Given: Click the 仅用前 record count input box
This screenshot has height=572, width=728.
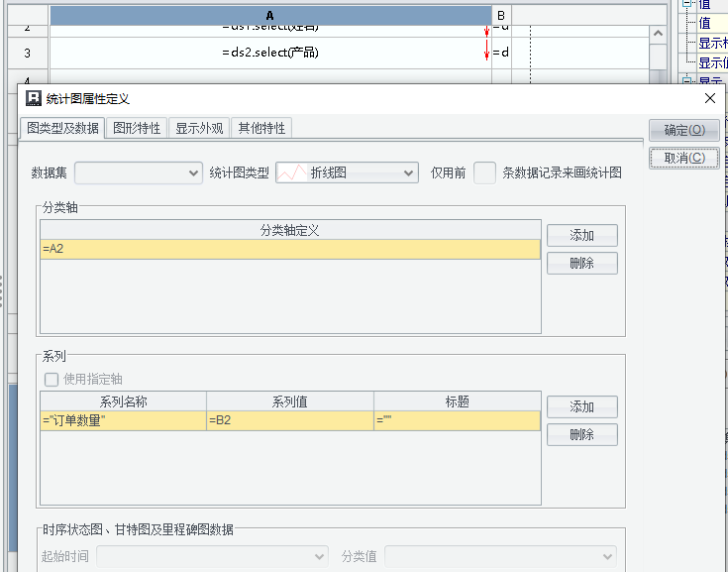Looking at the screenshot, I should coord(484,172).
